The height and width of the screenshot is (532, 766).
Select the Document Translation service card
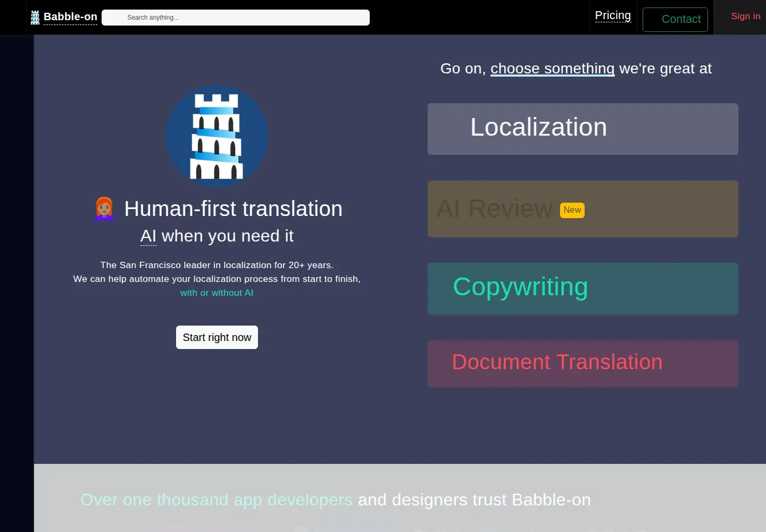point(583,364)
